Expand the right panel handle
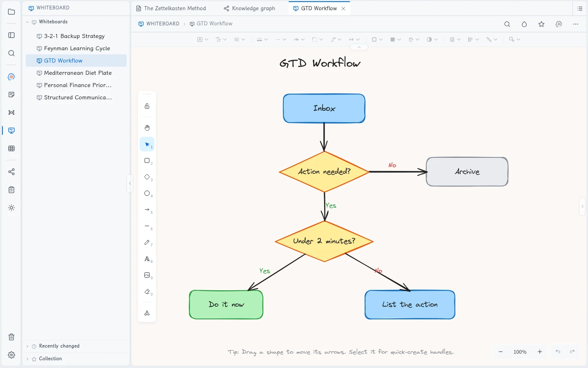Screen dimensions: 588x368 pyautogui.click(x=583, y=206)
